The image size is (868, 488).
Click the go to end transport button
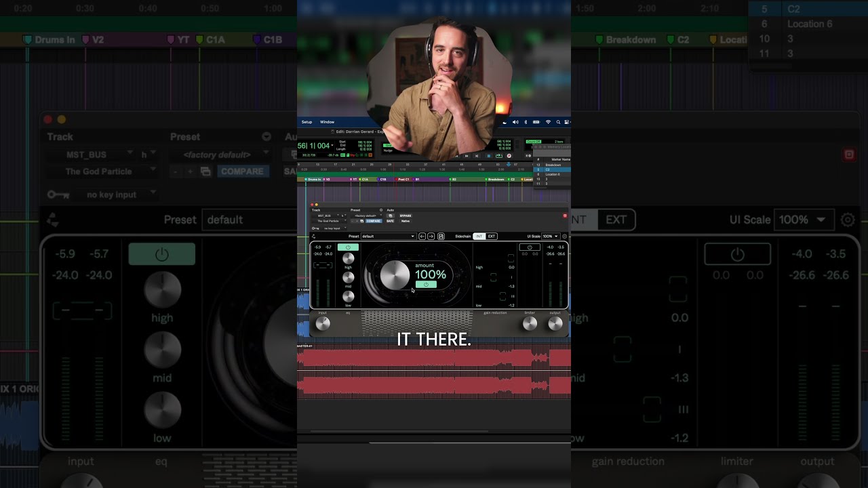pyautogui.click(x=477, y=155)
